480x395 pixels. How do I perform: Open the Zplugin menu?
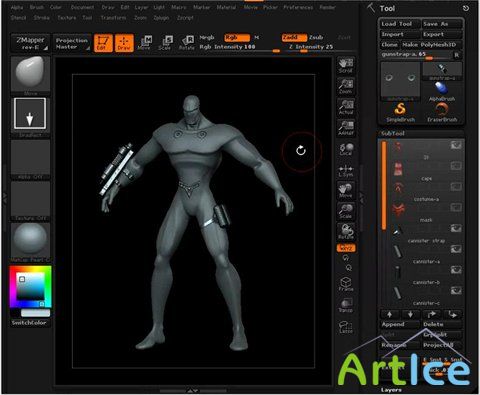[161, 18]
